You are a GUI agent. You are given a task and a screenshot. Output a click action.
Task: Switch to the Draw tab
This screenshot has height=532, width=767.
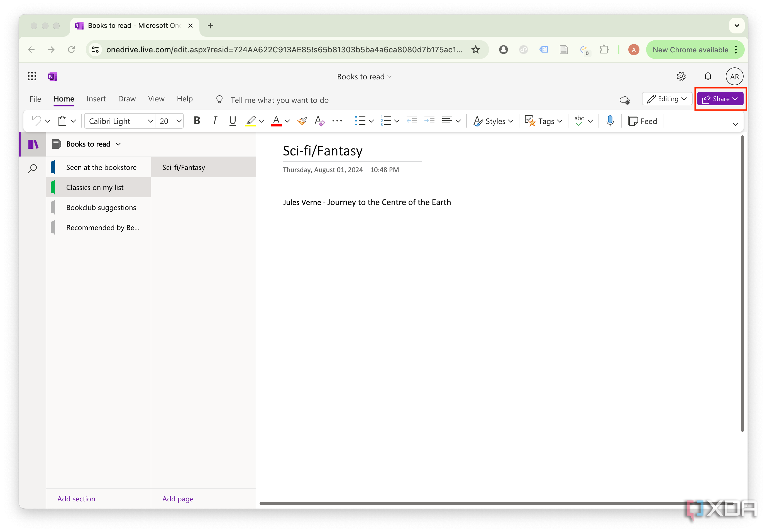coord(126,99)
